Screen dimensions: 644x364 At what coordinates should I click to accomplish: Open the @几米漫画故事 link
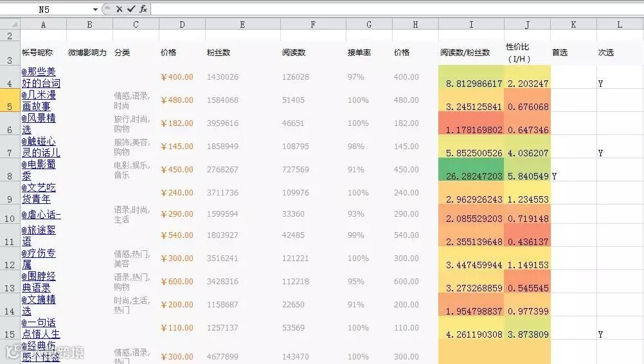click(39, 101)
